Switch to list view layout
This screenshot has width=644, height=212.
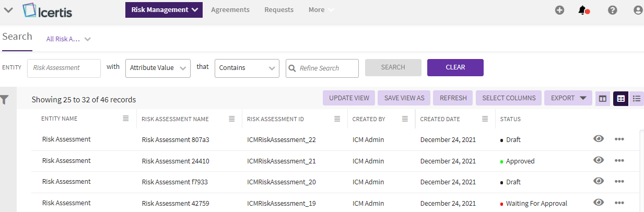click(637, 98)
